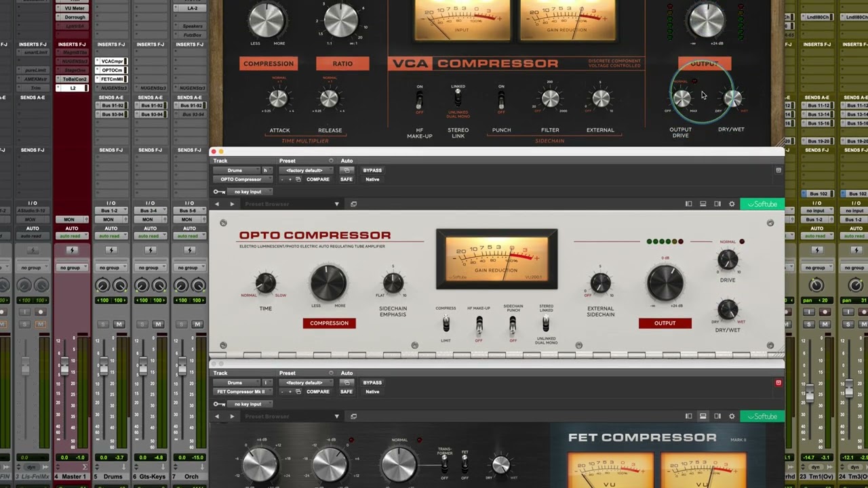868x488 pixels.
Task: Click next preset arrow in OPTO Compressor window
Action: (x=232, y=204)
